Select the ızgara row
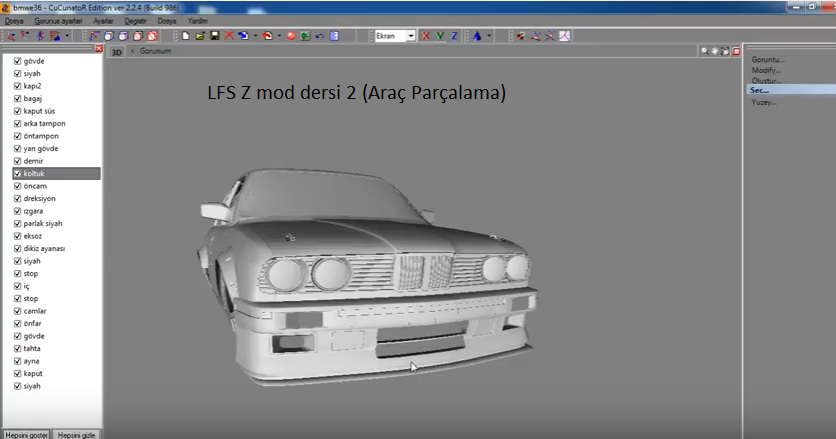Viewport: 836px width, 439px height. coord(57,211)
